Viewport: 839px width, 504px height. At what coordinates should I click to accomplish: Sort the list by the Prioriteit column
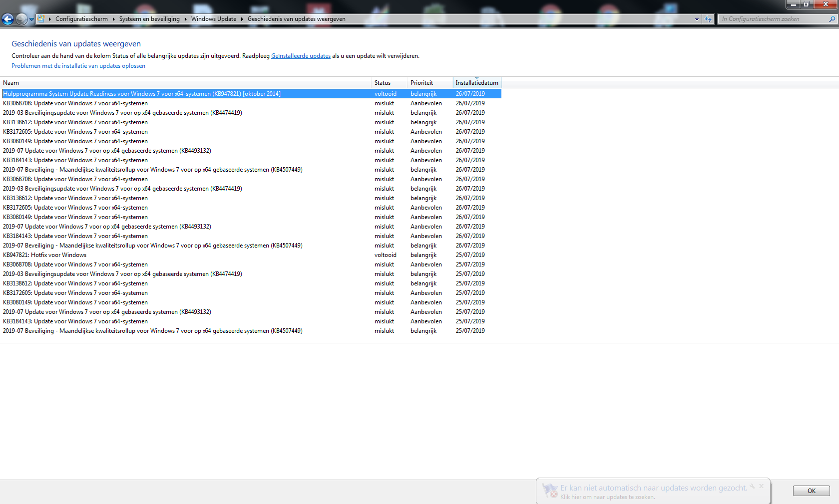[430, 83]
